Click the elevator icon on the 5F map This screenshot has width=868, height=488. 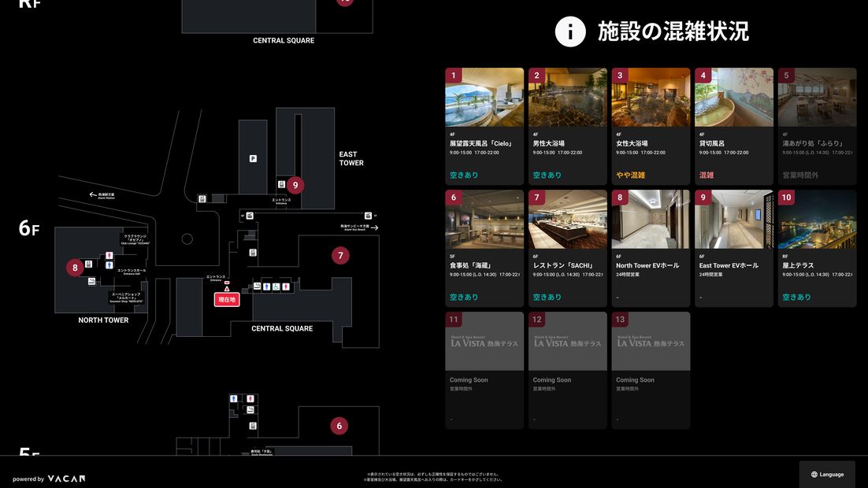pos(253,426)
